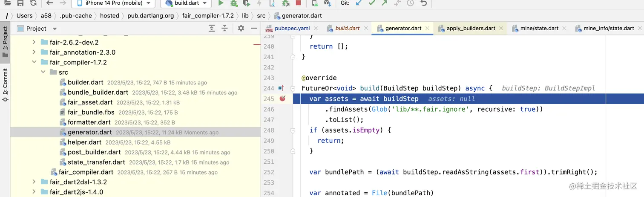The width and height of the screenshot is (644, 197).
Task: Select helper.dart in the tree
Action: tap(84, 142)
